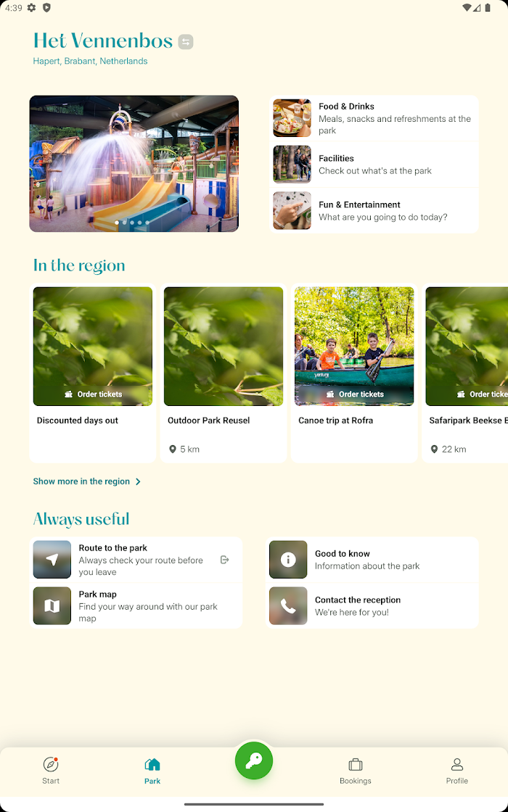Select Fun & Entertainment entry
508x812 pixels.
374,210
